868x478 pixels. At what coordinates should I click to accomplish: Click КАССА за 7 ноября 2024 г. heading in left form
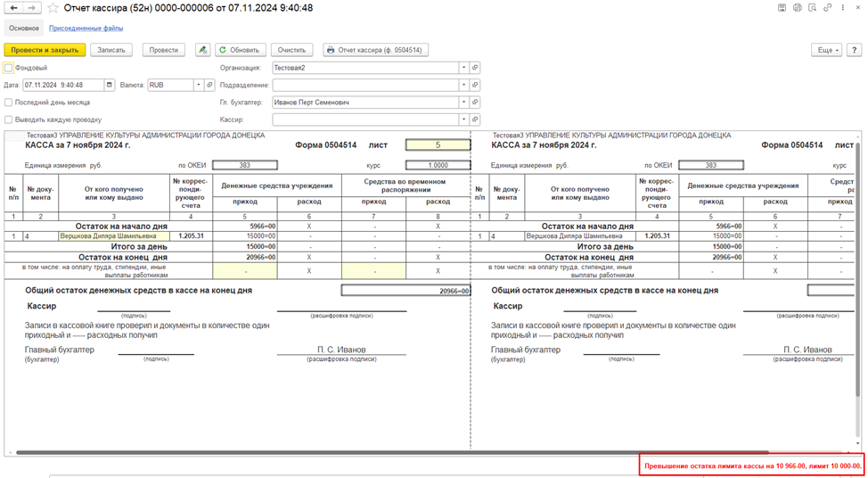[x=78, y=145]
